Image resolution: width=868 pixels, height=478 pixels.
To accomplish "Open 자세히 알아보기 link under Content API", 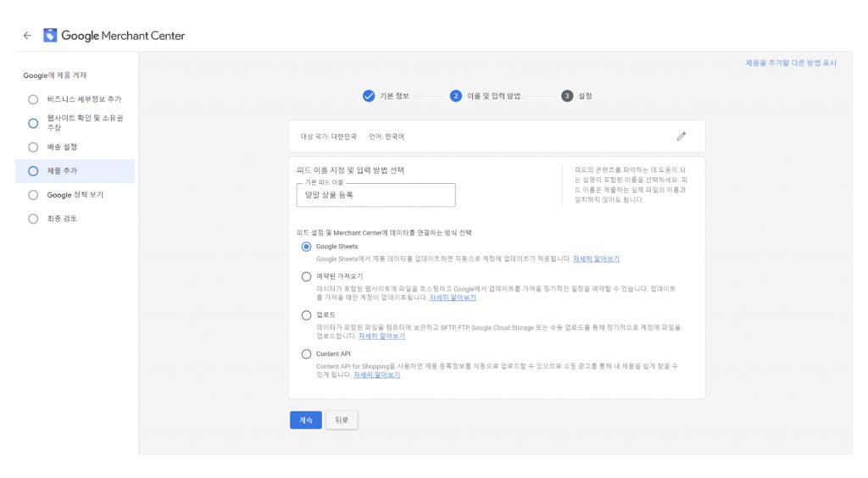I will (x=376, y=375).
